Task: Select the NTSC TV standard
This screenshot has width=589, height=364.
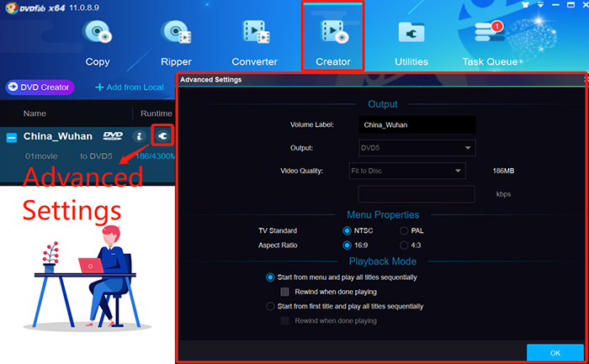Action: [348, 230]
